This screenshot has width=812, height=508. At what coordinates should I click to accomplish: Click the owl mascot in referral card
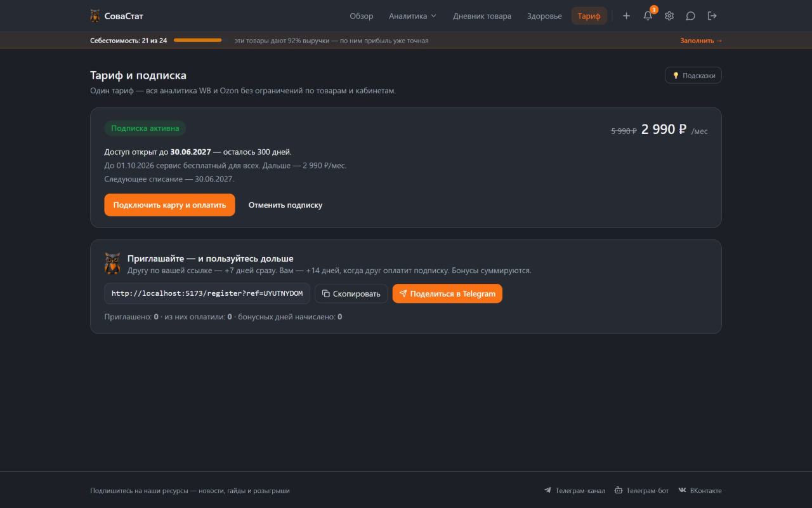(x=112, y=264)
